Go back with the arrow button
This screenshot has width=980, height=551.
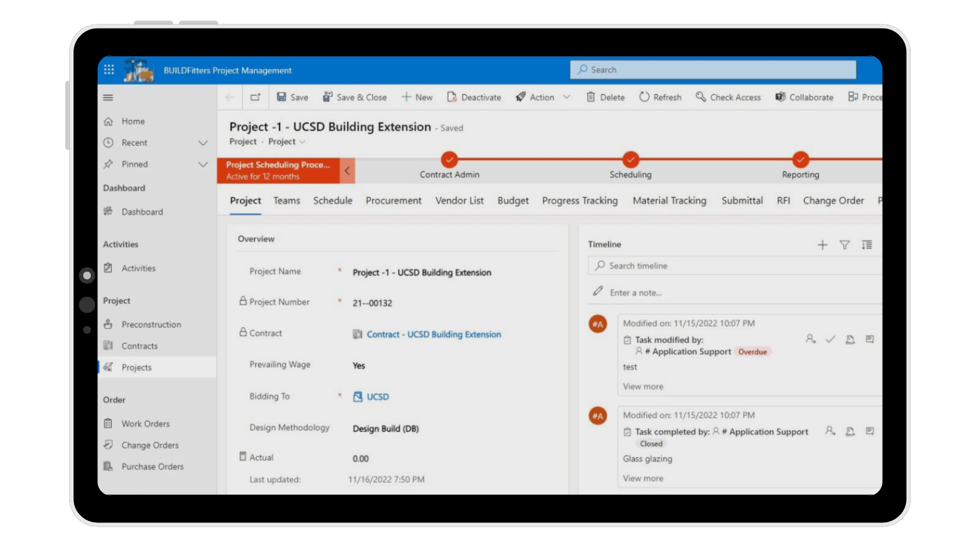(230, 97)
